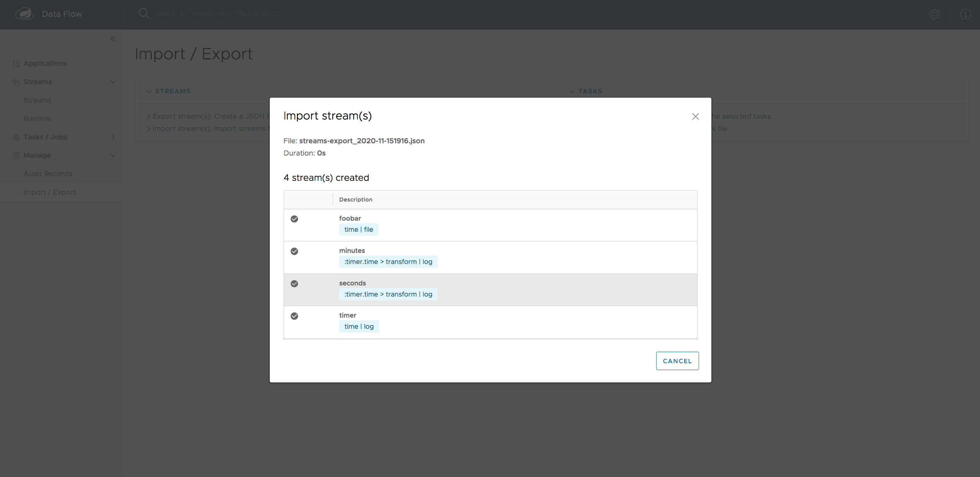Select the Audit Records sidebar item
Viewport: 980px width, 477px height.
(47, 173)
